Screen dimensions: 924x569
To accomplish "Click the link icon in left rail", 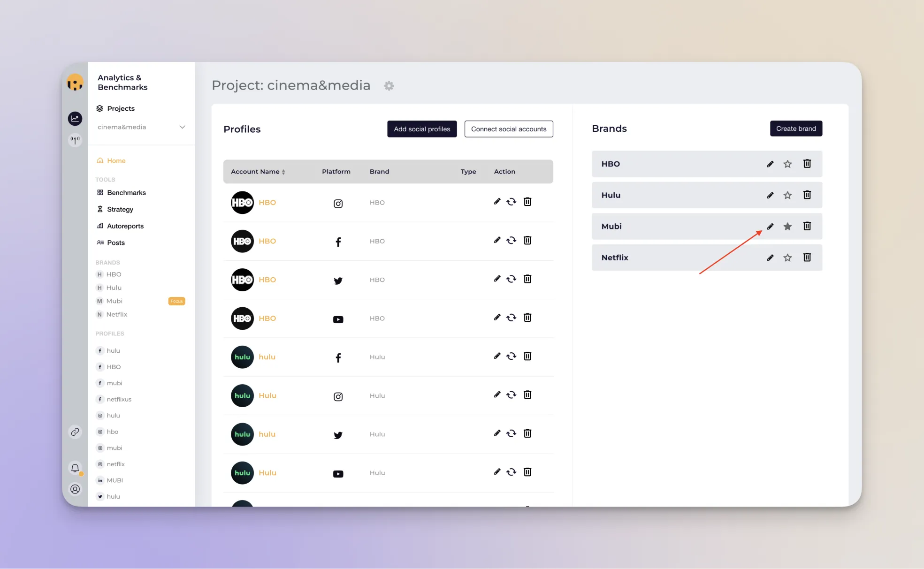I will tap(75, 432).
